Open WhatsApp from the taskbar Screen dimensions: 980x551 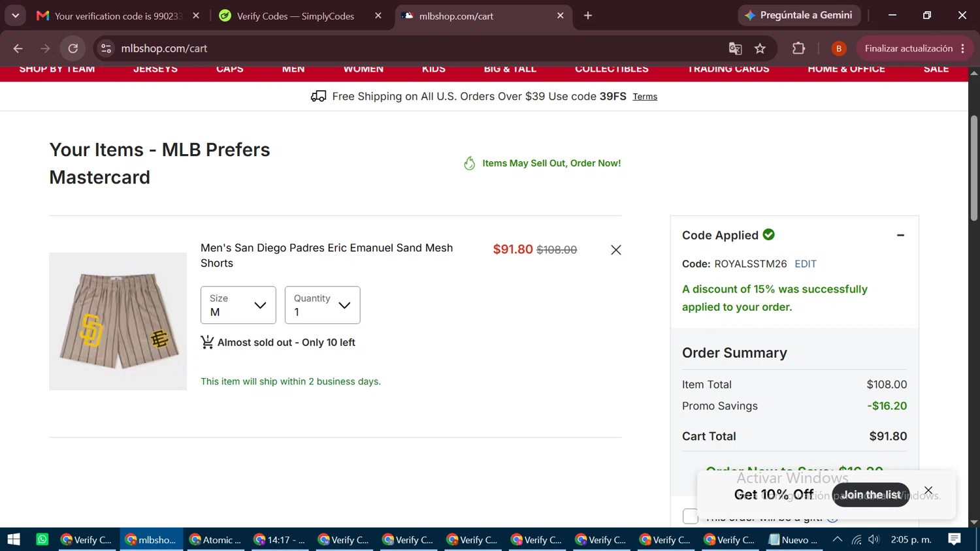(x=42, y=539)
